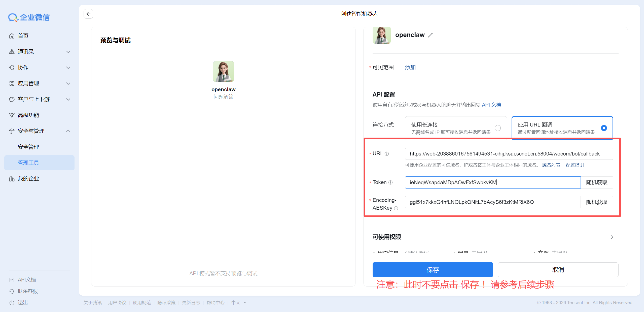Click the back arrow at the top
644x312 pixels.
tap(88, 14)
